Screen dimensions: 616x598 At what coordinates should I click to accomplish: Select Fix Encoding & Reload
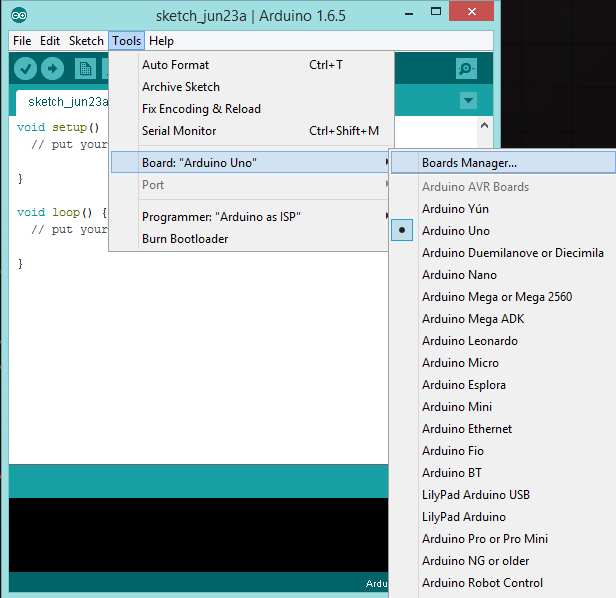tap(252, 109)
